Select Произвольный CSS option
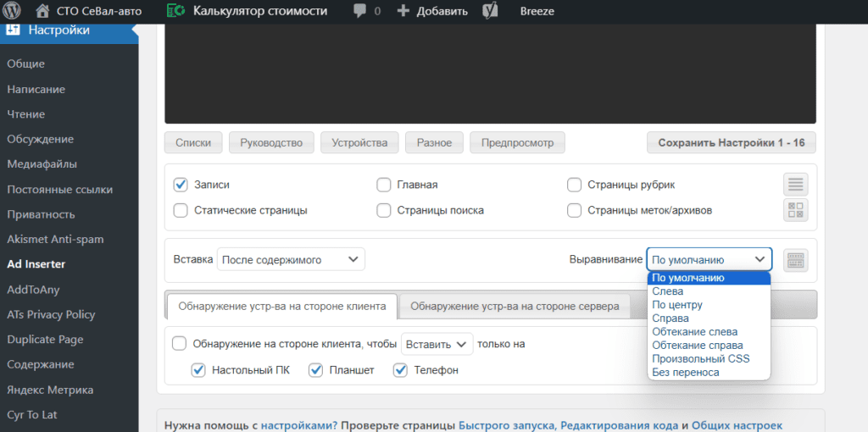This screenshot has height=432, width=868. pyautogui.click(x=709, y=359)
